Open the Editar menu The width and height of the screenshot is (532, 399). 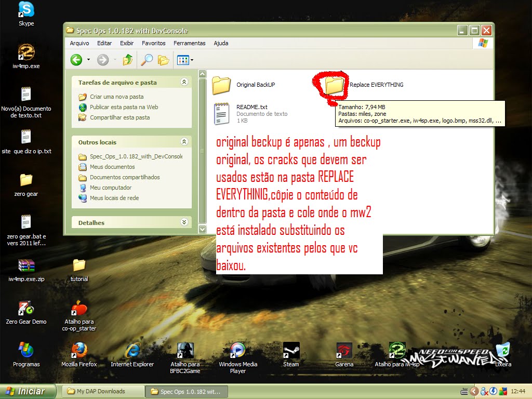tap(104, 43)
